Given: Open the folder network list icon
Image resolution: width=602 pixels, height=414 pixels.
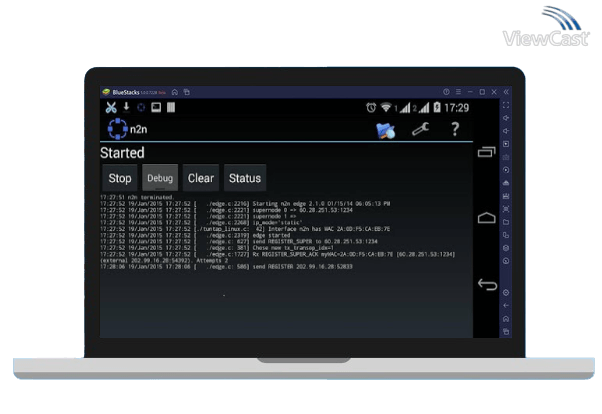Looking at the screenshot, I should pyautogui.click(x=385, y=130).
